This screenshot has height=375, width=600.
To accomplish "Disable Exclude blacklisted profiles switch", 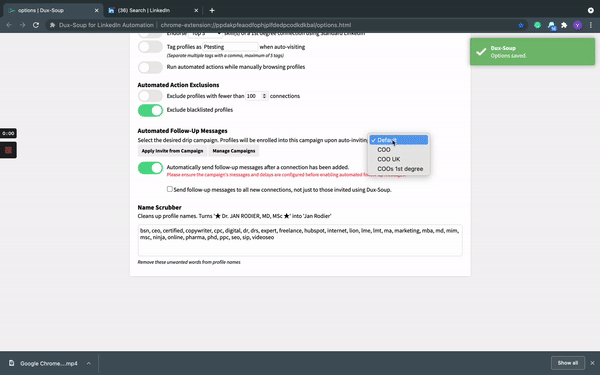I will 150,110.
